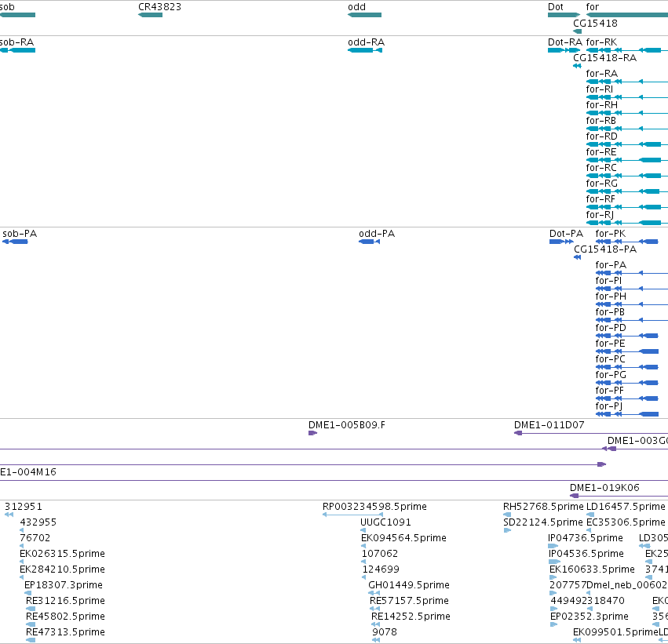The height and width of the screenshot is (644, 668).
Task: Open the for-PH protein
Action: [x=632, y=305]
